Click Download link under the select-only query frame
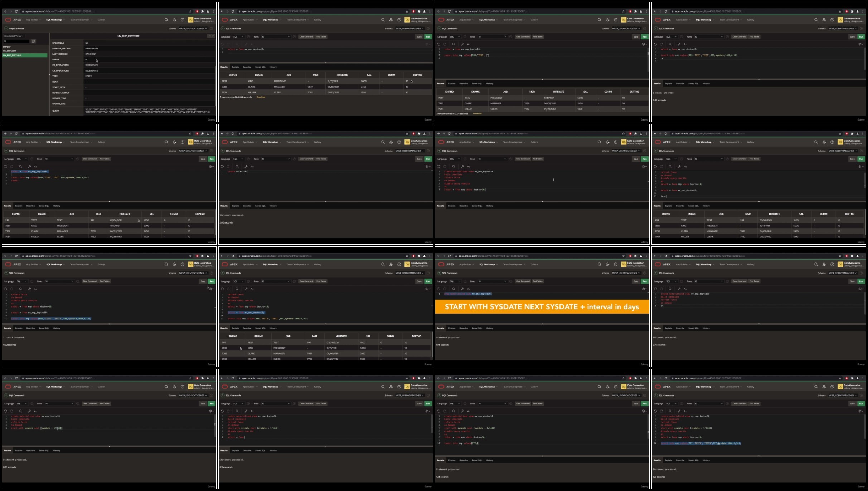Viewport: 868px width, 491px height. click(x=261, y=97)
